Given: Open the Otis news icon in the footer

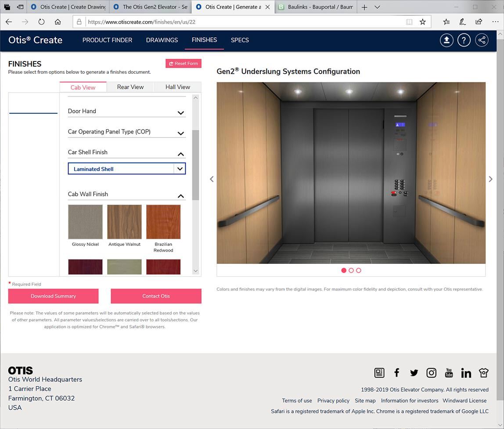Looking at the screenshot, I should 379,373.
